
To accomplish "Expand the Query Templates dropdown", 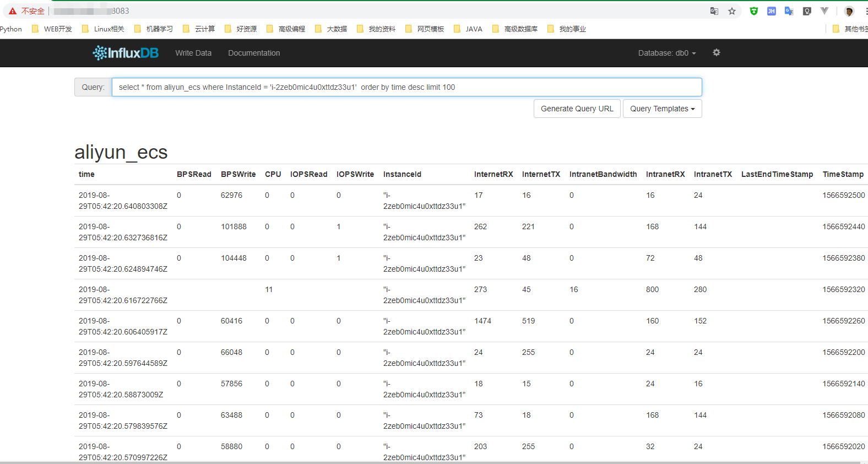I will click(x=663, y=109).
